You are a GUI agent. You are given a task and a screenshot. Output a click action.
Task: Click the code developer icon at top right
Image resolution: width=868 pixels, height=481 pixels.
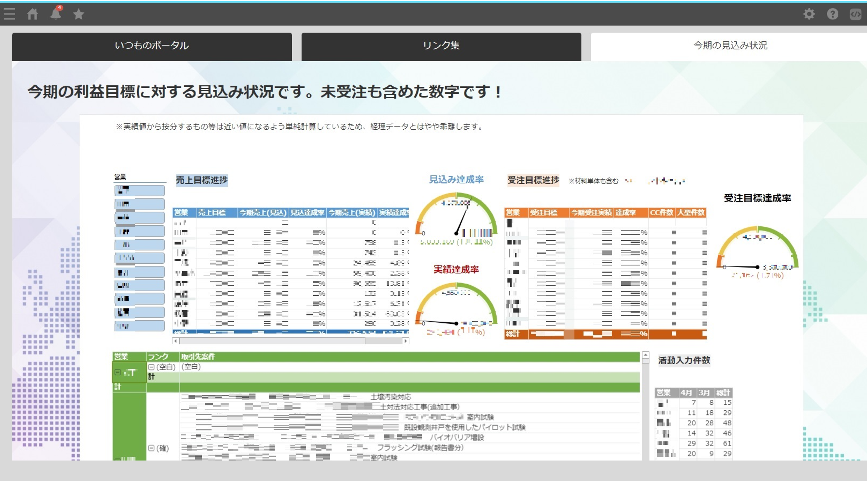pos(855,14)
